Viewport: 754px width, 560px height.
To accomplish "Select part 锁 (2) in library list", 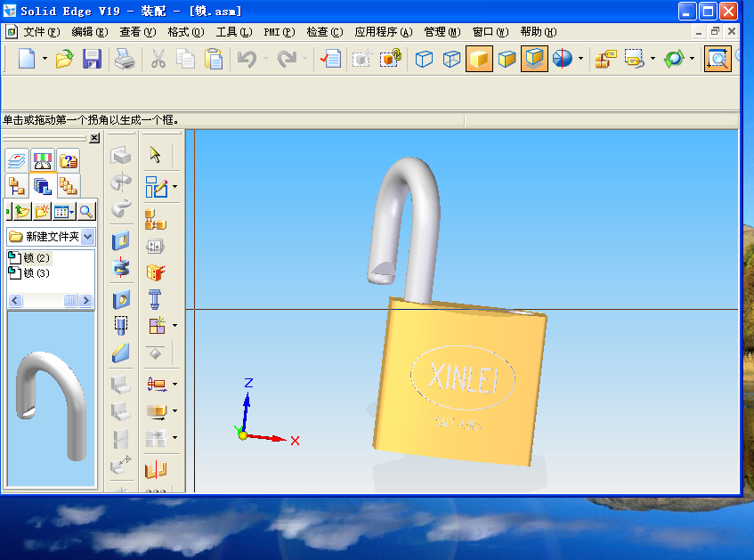I will click(x=29, y=258).
